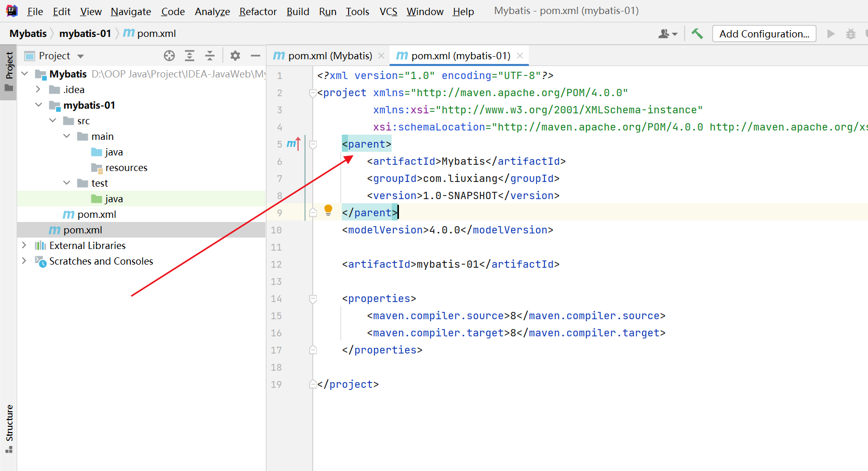The width and height of the screenshot is (868, 471).
Task: Click the Collapse All icon in Project panel
Action: coord(210,56)
